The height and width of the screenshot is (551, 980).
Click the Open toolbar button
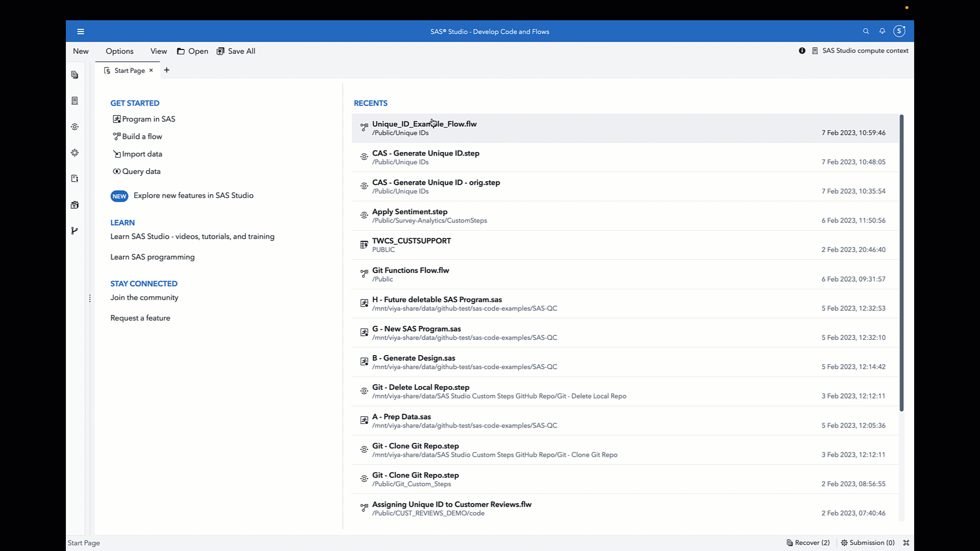(192, 51)
